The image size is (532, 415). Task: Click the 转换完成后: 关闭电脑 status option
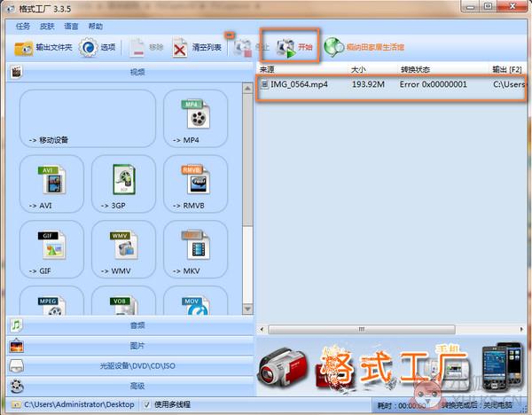coord(477,405)
